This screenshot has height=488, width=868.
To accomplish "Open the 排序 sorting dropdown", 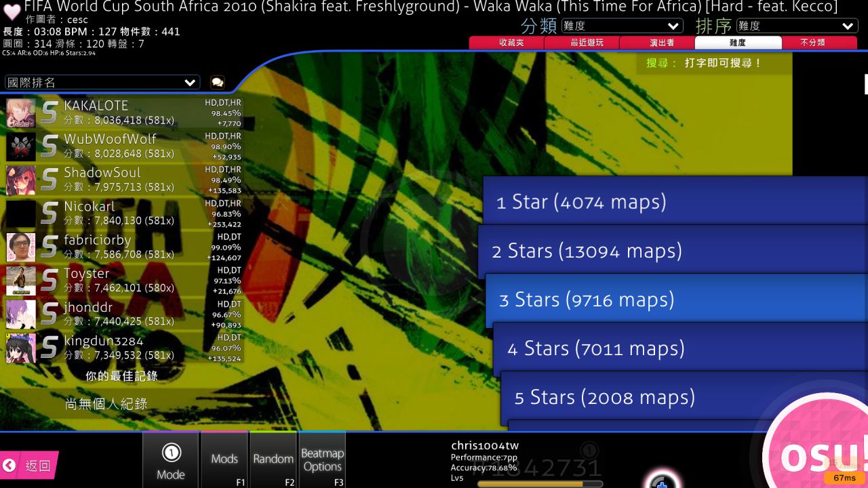I will point(796,26).
